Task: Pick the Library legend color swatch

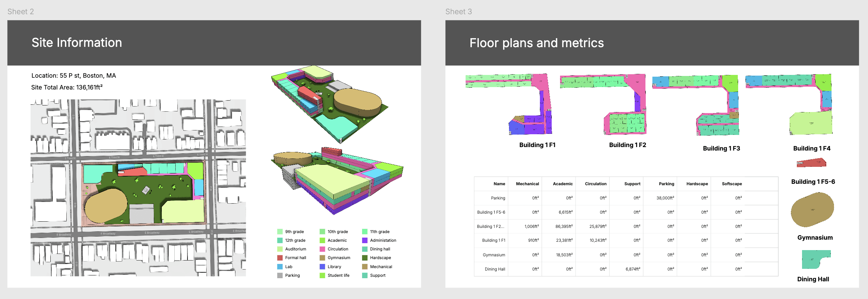Action: 322,267
